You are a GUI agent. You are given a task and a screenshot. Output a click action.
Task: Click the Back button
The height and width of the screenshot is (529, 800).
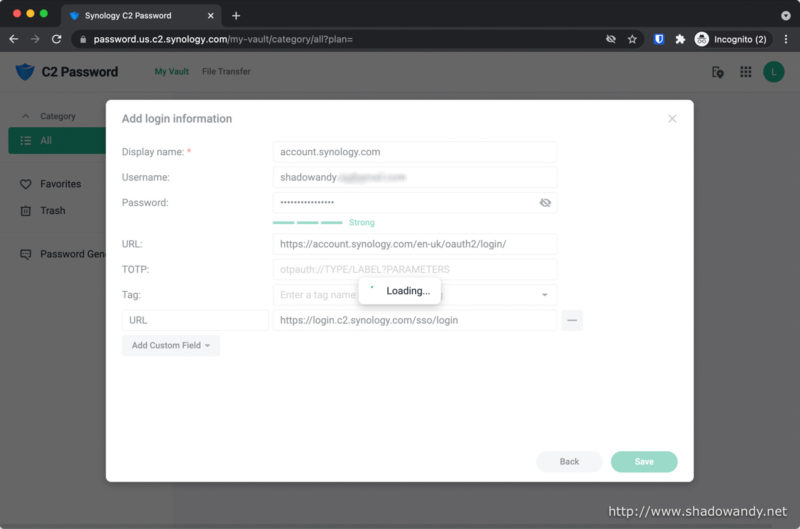(569, 462)
